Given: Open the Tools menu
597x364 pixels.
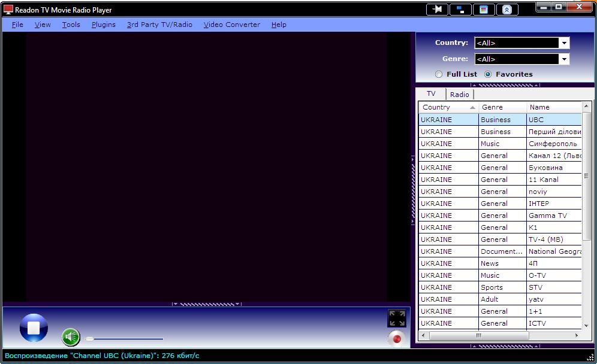Looking at the screenshot, I should (x=71, y=25).
